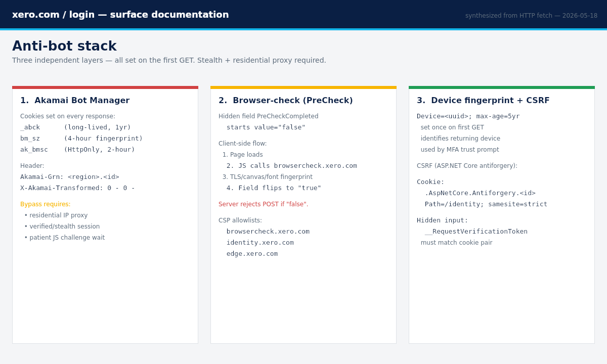
Task: Click the must match cookie pair note
Action: pos(456,243)
